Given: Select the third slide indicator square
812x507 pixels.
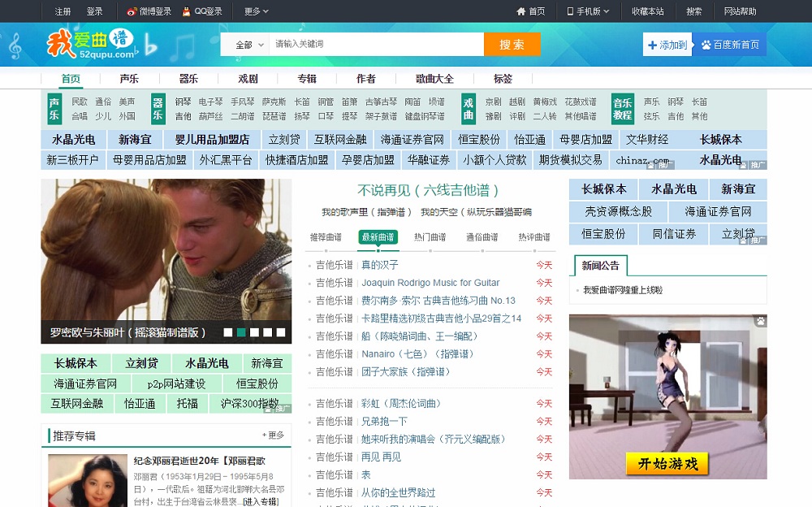Looking at the screenshot, I should 254,332.
